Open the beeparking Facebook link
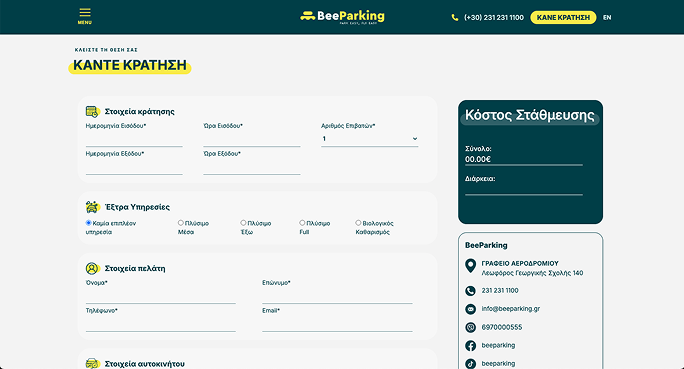 tap(498, 345)
